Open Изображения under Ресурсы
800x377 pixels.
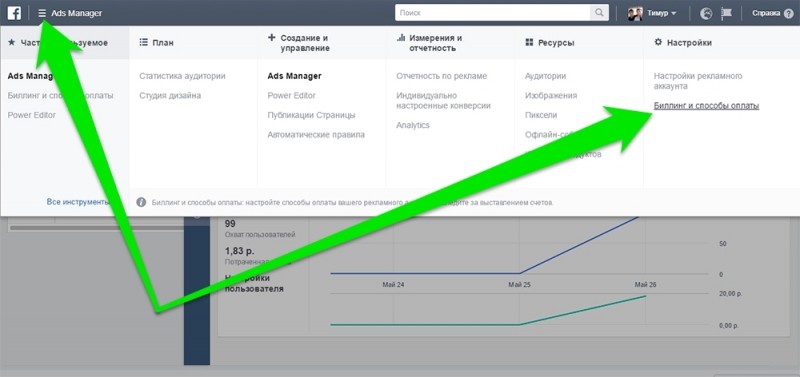(551, 95)
